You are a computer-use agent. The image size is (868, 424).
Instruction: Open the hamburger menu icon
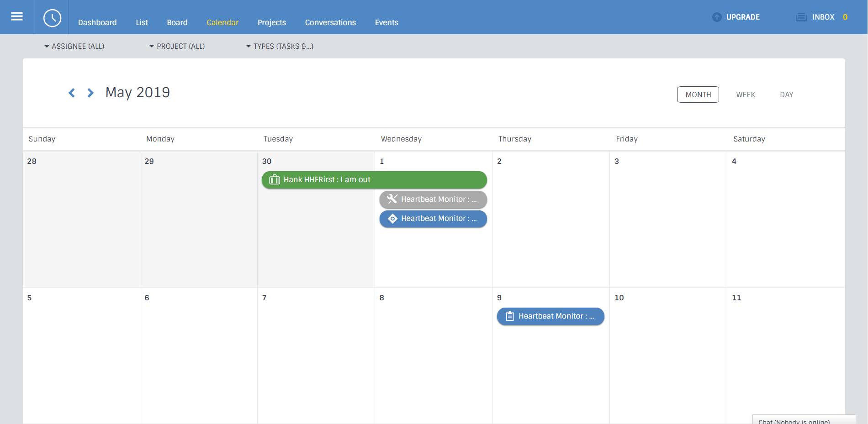click(17, 16)
